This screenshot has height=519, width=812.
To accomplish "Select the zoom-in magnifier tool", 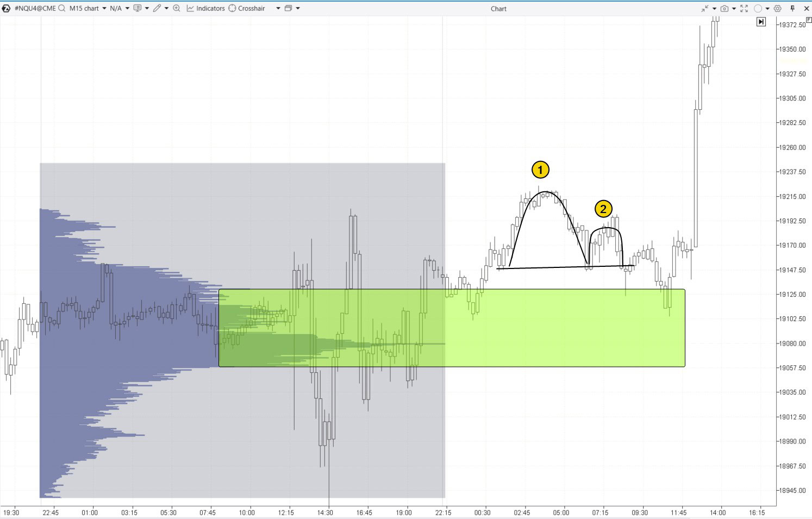I will point(177,8).
